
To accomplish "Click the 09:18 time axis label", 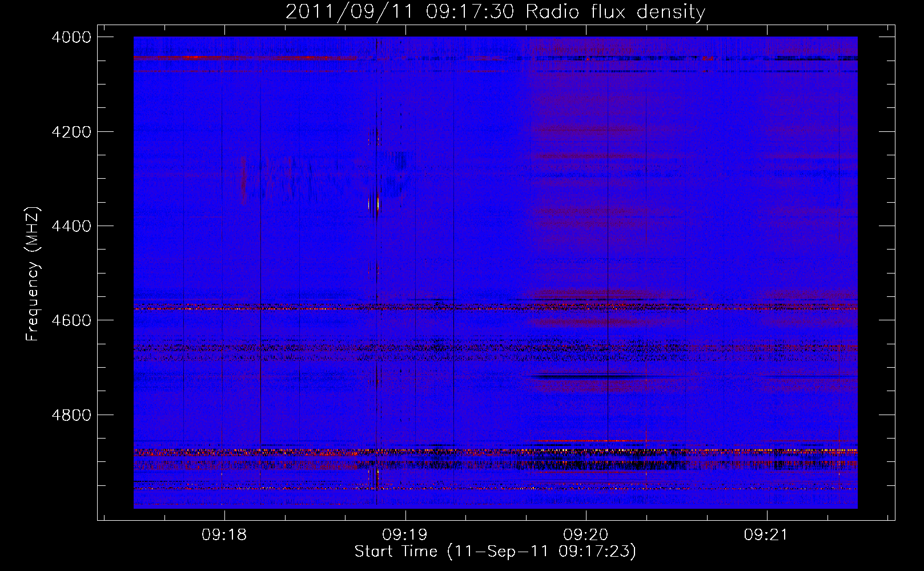I will [224, 535].
